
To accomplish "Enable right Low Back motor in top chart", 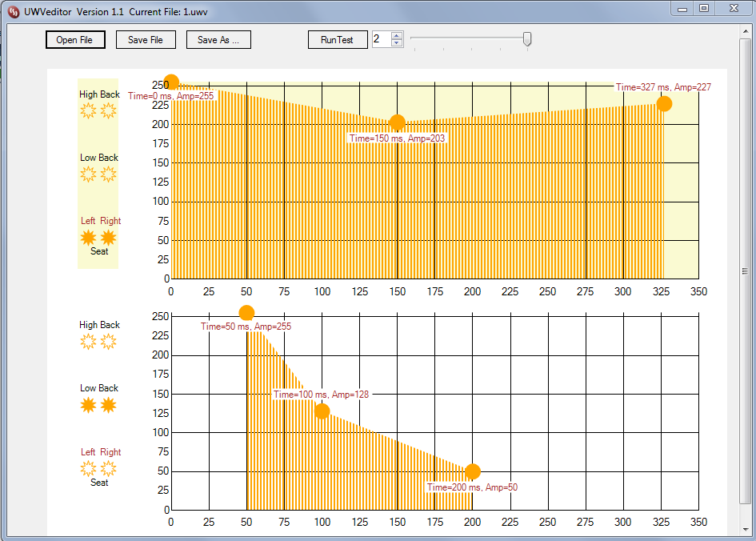I will [x=109, y=174].
